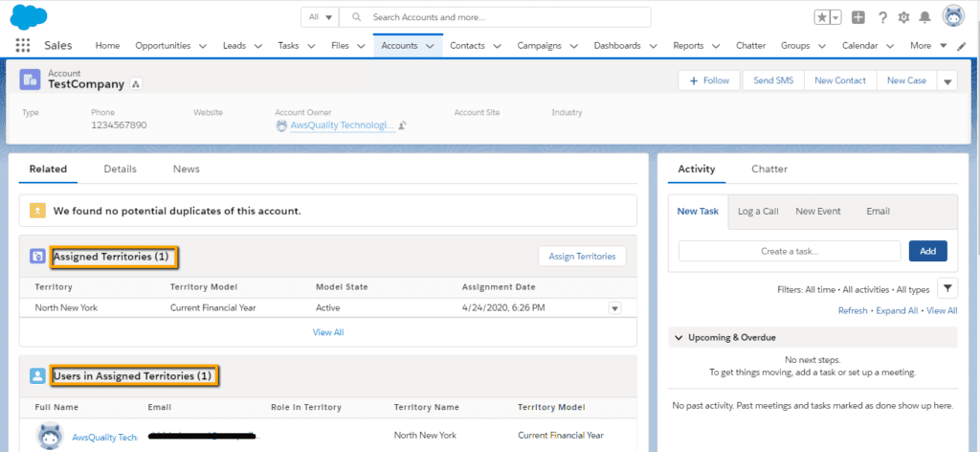Click the pencil icon to edit navigation
980x452 pixels.
point(962,46)
